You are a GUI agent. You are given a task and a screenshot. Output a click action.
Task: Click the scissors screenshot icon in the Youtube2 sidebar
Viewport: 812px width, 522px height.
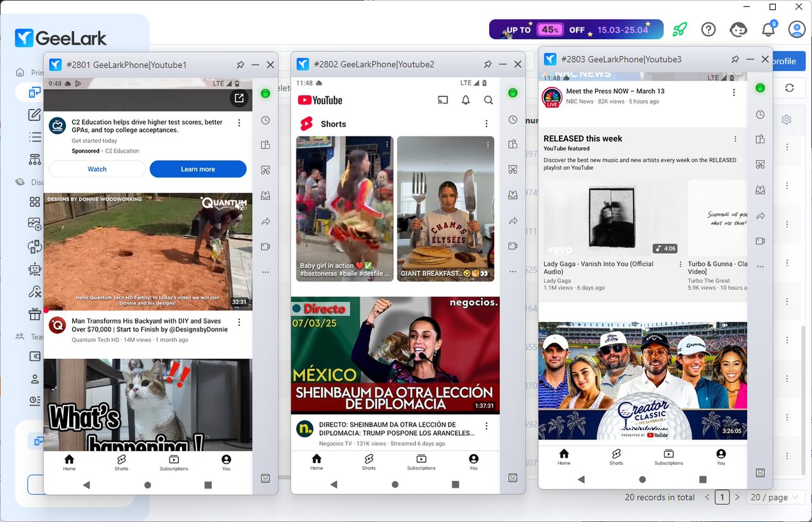513,169
